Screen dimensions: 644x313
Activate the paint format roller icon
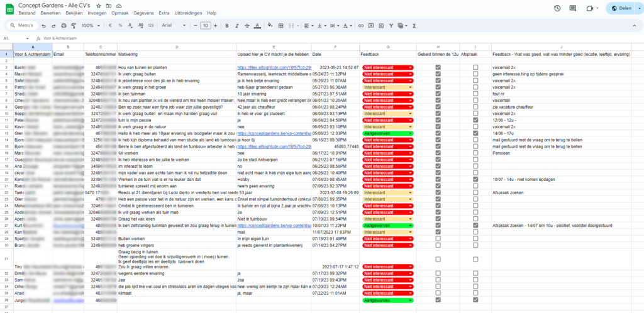tap(74, 25)
